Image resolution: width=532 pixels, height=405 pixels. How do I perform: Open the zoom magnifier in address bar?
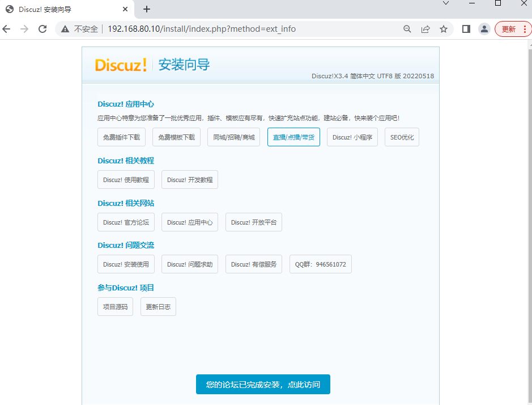click(x=407, y=29)
